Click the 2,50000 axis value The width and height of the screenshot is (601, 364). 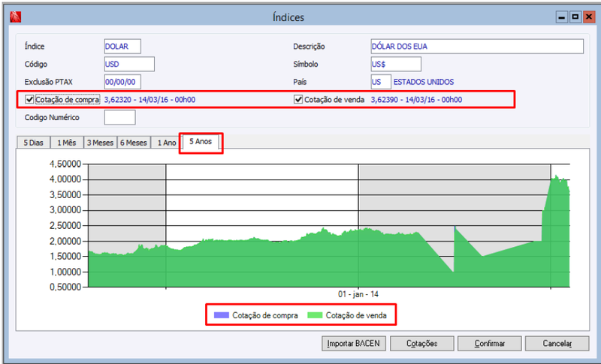tap(65, 225)
